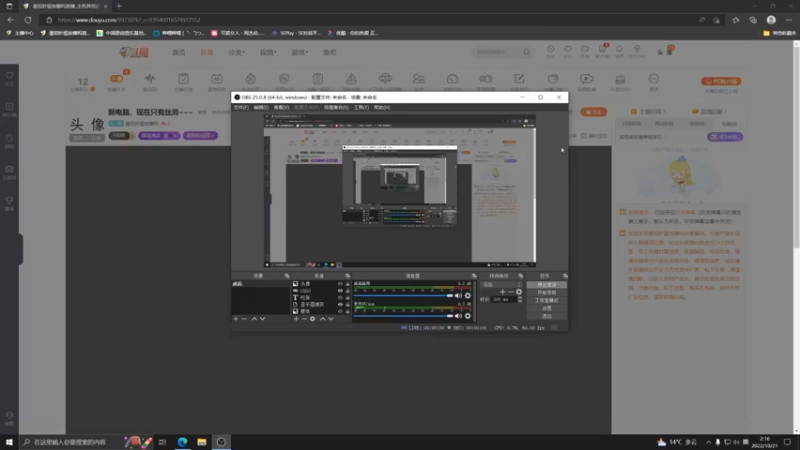Image resolution: width=800 pixels, height=450 pixels.
Task: Open source properties with the gear in the OBS sources panel
Action: pyautogui.click(x=313, y=319)
